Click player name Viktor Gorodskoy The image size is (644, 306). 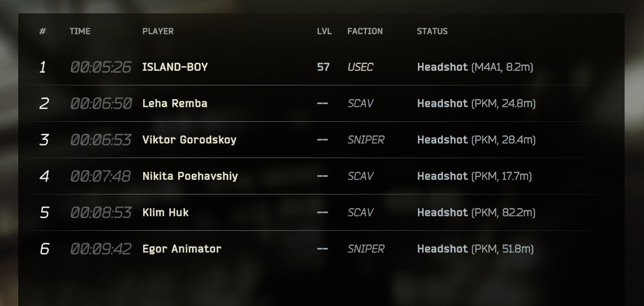tap(189, 140)
